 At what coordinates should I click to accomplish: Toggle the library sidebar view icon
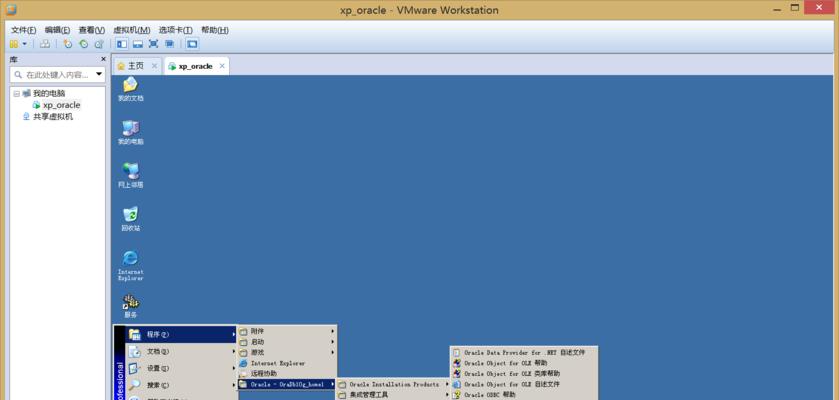pos(122,44)
